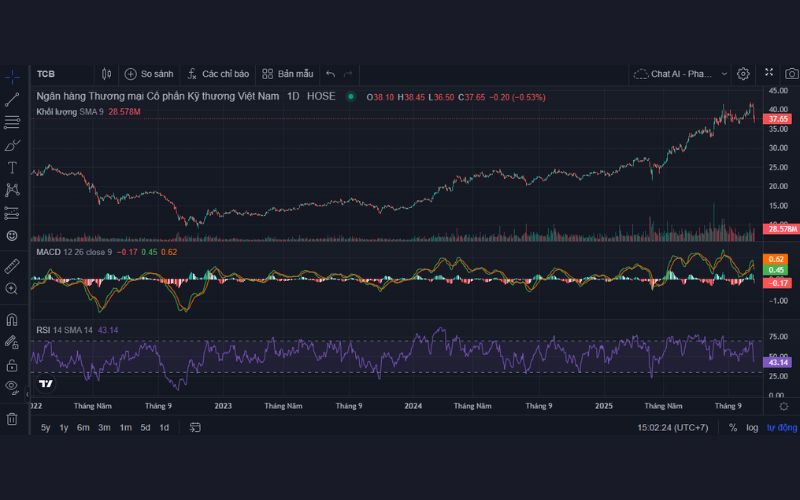Toggle hide all drawings eye icon
This screenshot has width=800, height=500.
(x=12, y=386)
